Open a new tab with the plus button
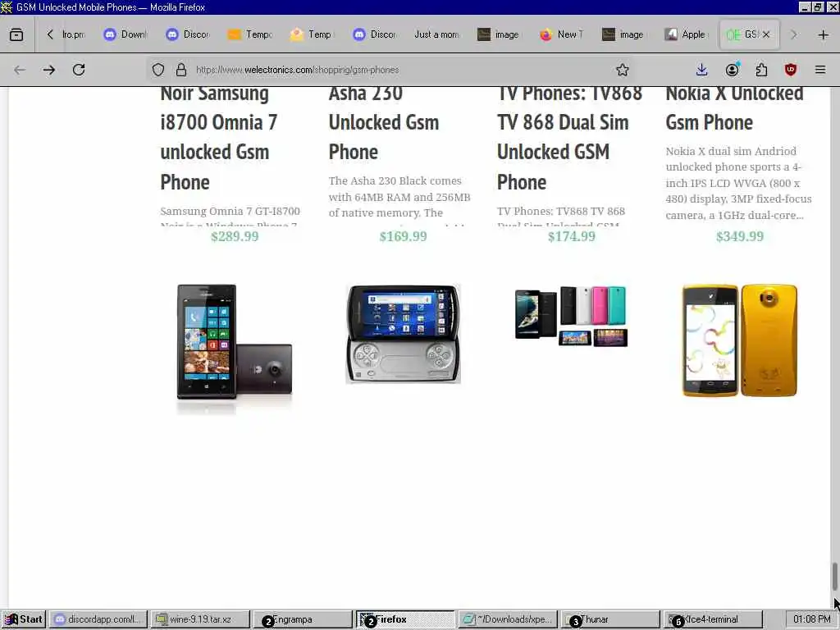The width and height of the screenshot is (840, 630). pos(824,34)
